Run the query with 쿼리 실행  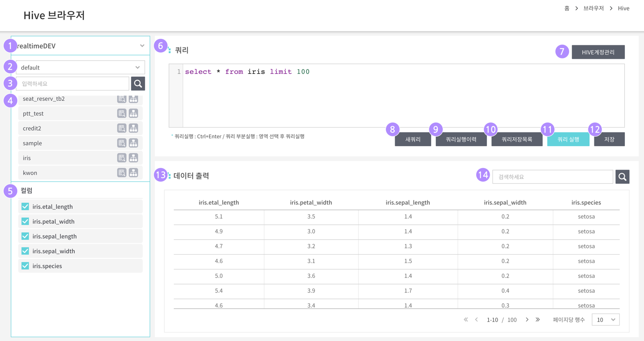click(x=568, y=139)
